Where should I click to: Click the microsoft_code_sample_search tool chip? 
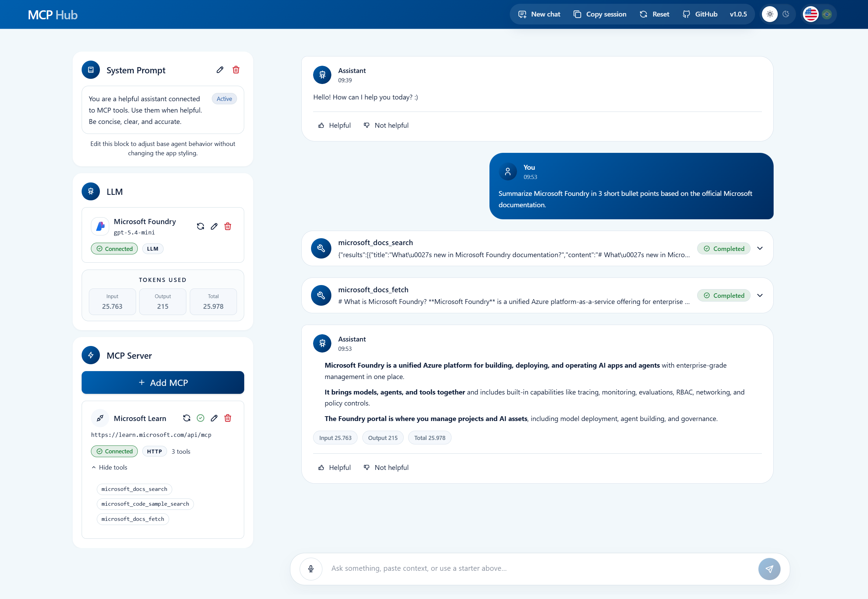pos(145,504)
